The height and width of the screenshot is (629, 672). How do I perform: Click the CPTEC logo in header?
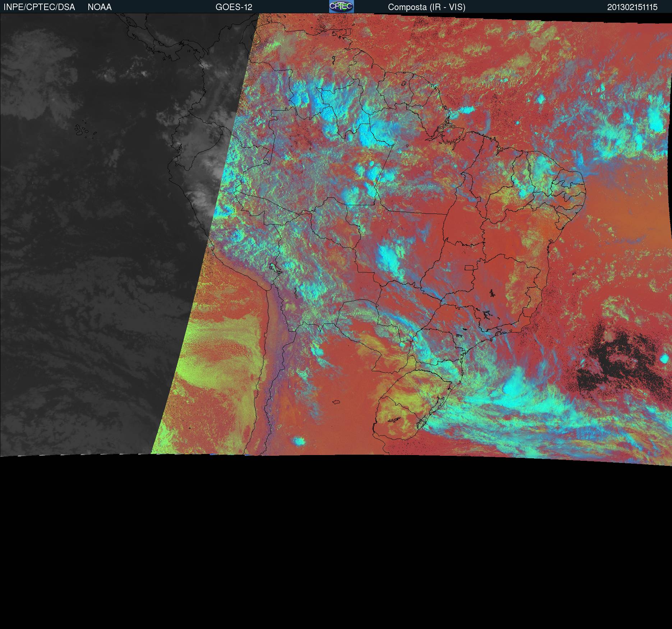coord(341,6)
